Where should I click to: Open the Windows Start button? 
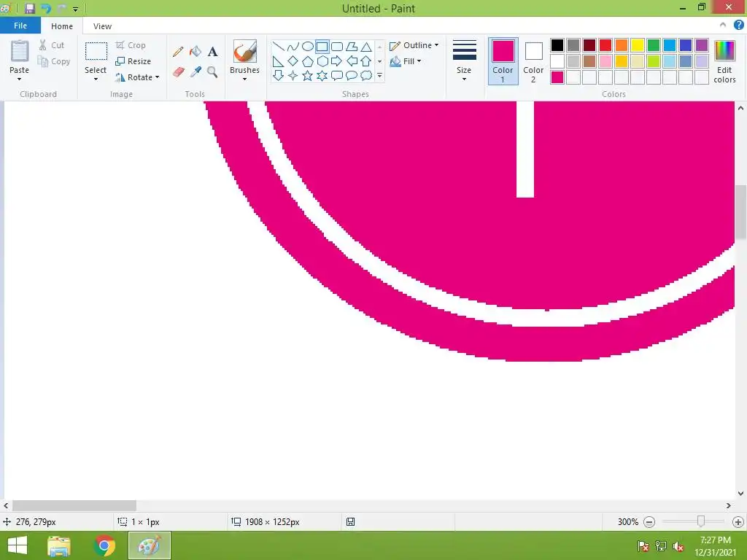pos(18,545)
